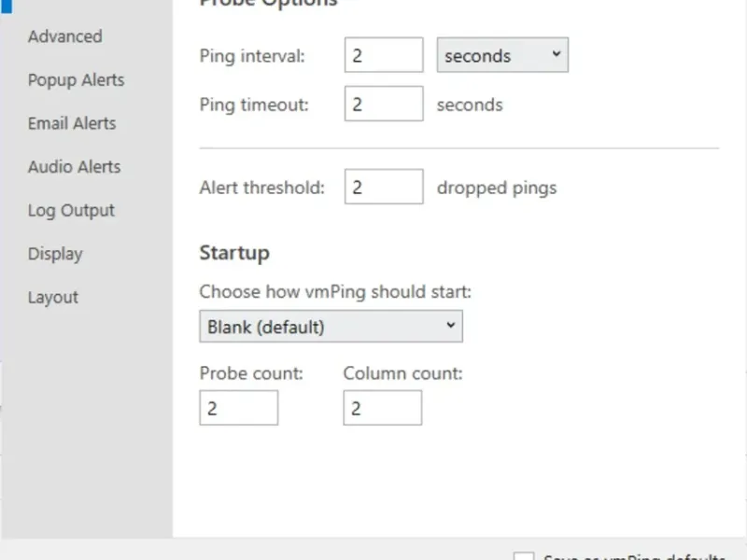Click the Probe count input field
747x560 pixels.
coord(238,408)
